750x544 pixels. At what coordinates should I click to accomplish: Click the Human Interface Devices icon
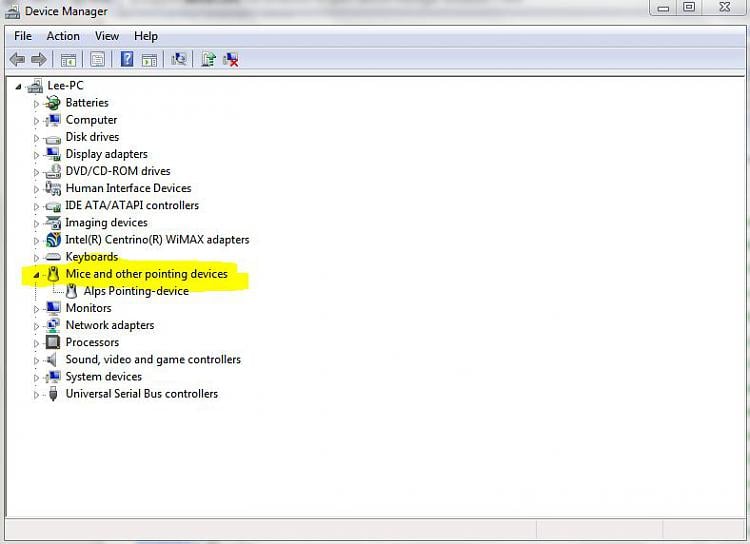pyautogui.click(x=53, y=189)
